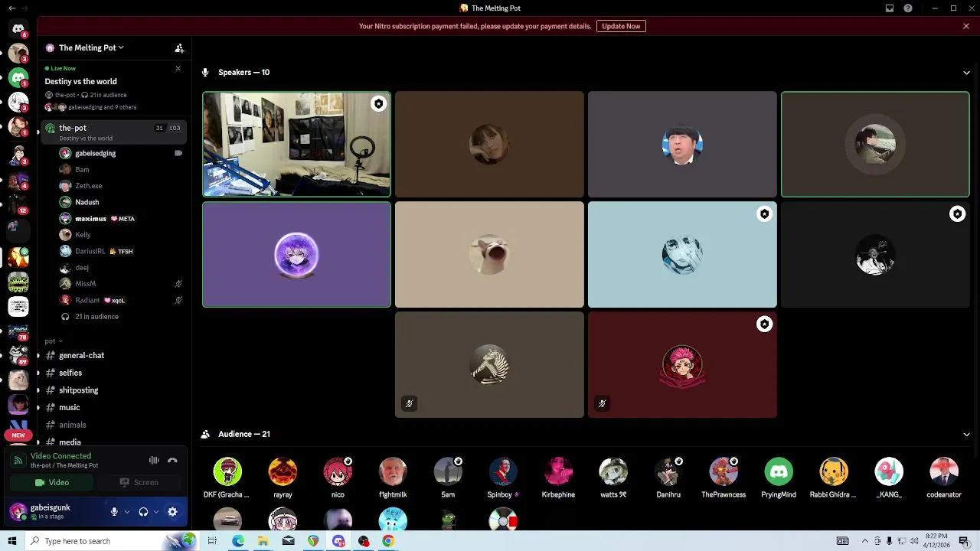
Task: Collapse the Speakers section chevron
Action: tap(966, 73)
